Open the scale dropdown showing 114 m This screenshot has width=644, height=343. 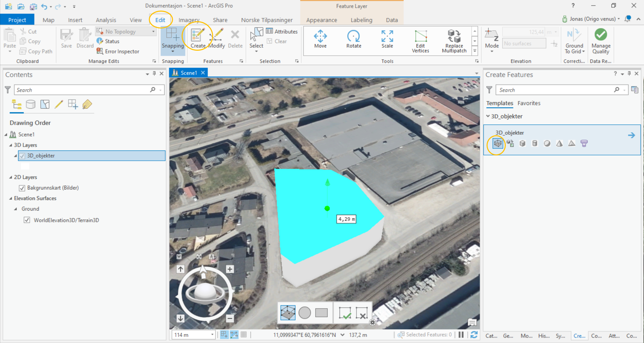(212, 335)
